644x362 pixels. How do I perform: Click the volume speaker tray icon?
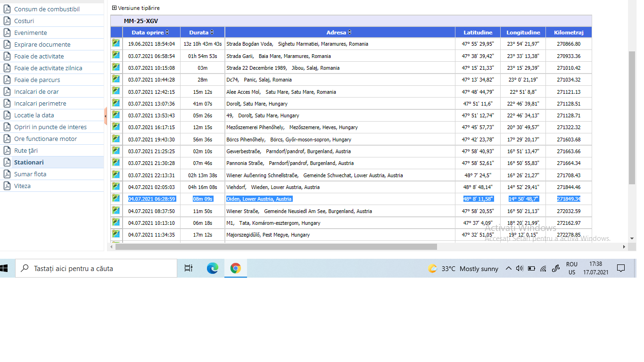[x=520, y=268]
